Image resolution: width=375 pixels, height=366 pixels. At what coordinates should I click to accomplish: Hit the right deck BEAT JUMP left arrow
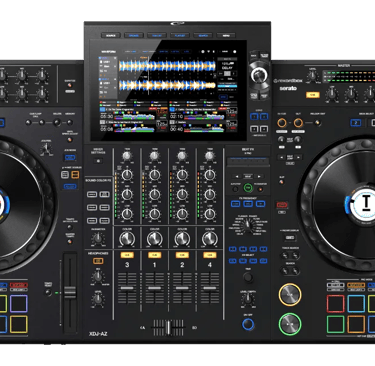tap(282, 157)
